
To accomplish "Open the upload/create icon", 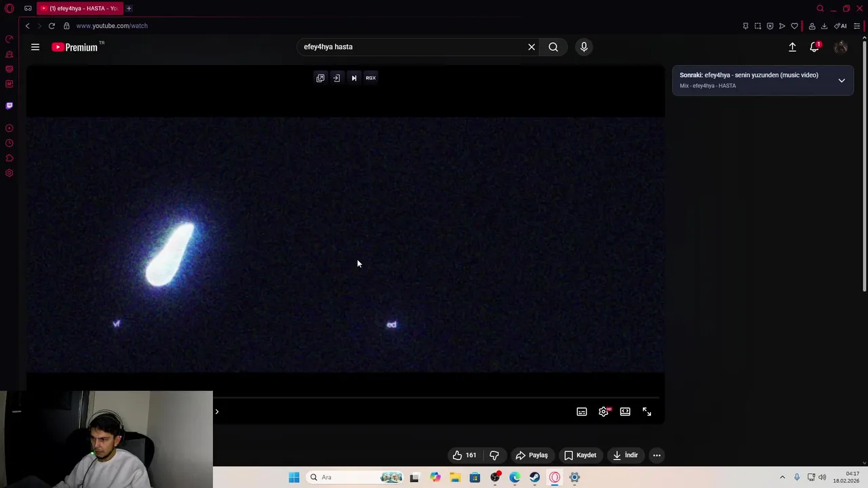I will pos(792,47).
